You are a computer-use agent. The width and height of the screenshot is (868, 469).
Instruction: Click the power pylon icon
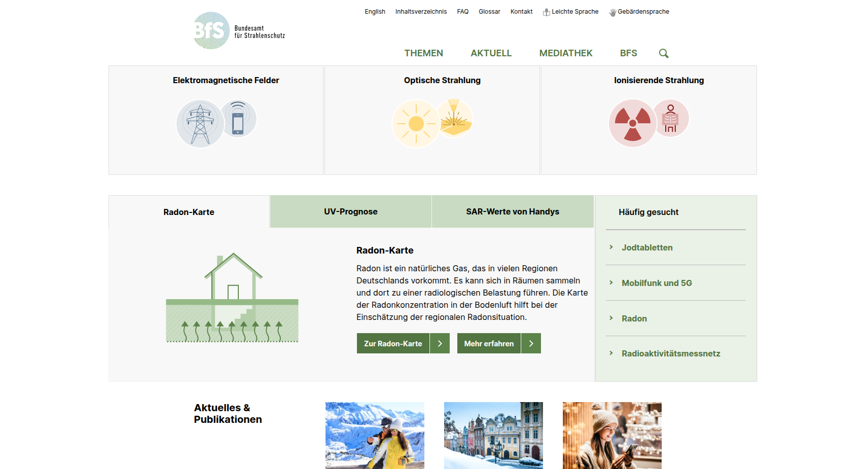pos(200,124)
